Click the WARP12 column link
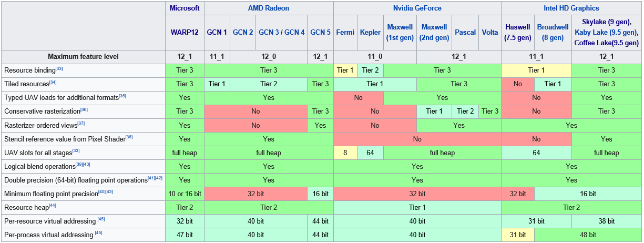The height and width of the screenshot is (243, 644). pos(185,32)
